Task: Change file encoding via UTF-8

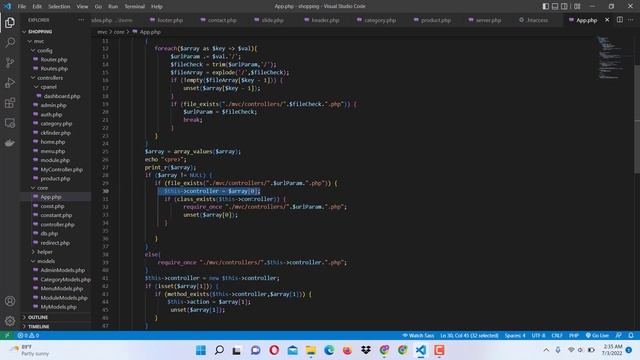Action: click(538, 335)
